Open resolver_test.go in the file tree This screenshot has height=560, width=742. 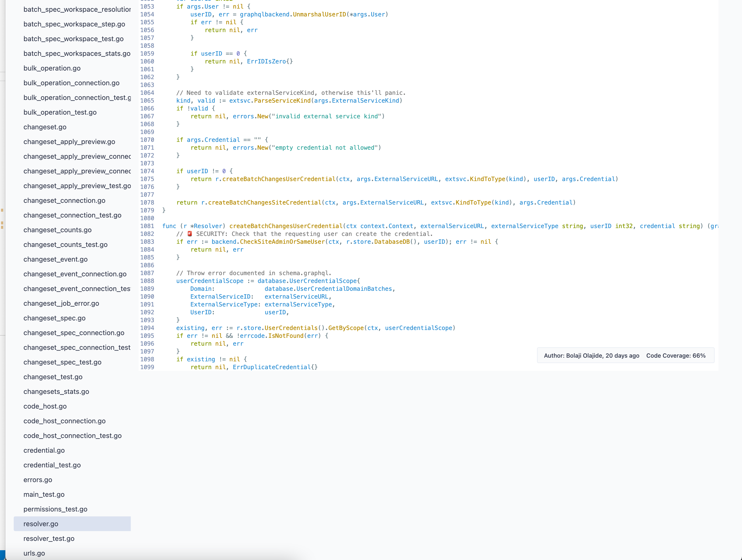[49, 538]
